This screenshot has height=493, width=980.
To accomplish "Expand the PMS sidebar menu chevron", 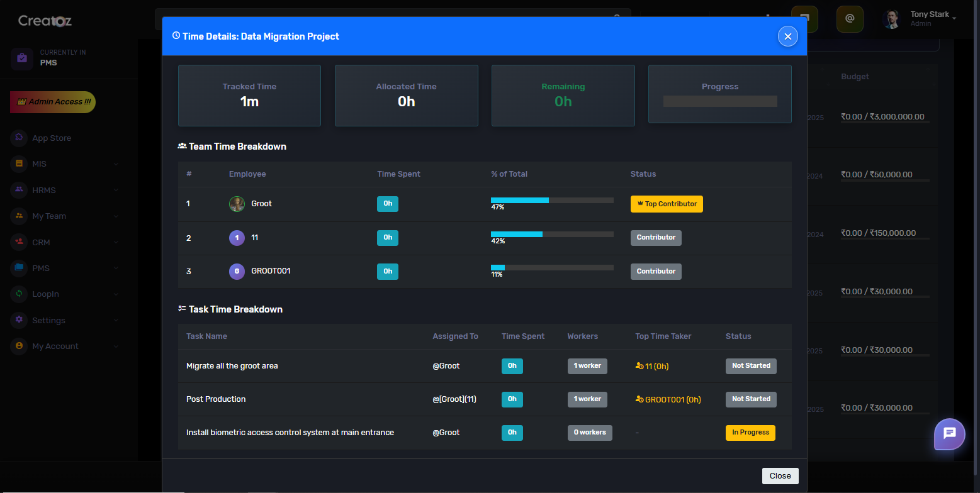I will tap(116, 269).
